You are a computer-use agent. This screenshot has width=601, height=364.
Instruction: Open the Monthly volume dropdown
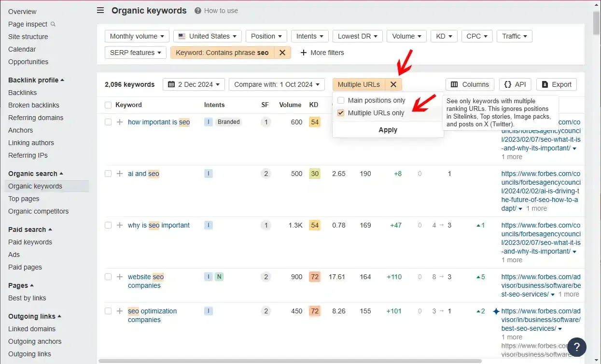(x=137, y=36)
